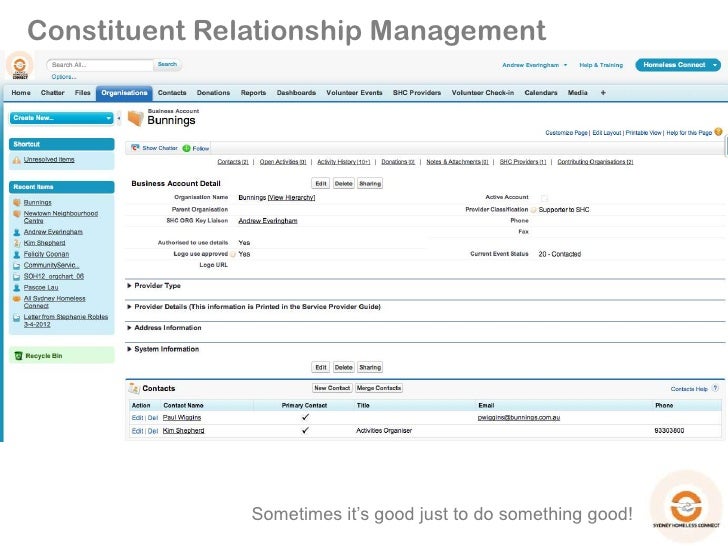Image resolution: width=728 pixels, height=546 pixels.
Task: Click the Andrew Everingham contact icon in Recent Items
Action: click(17, 232)
